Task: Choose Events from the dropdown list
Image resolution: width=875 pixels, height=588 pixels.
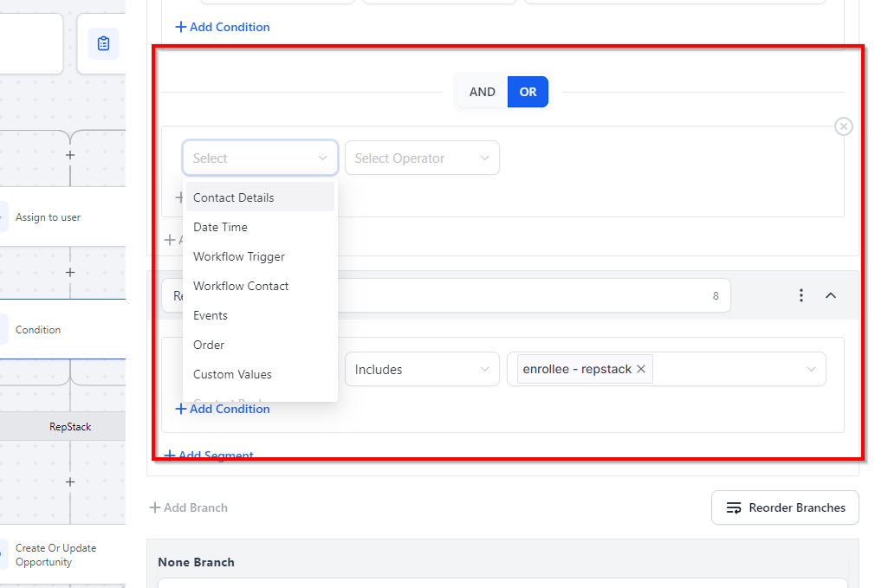Action: [260, 316]
